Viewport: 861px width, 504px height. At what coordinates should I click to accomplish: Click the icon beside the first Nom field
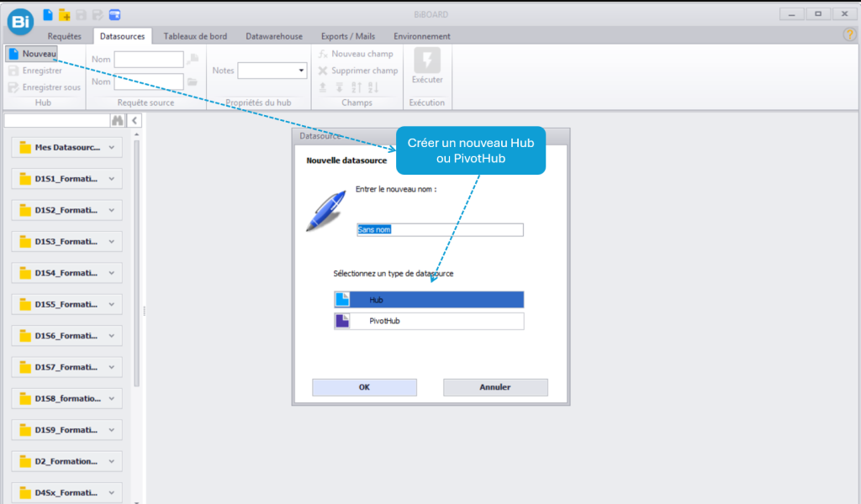(x=193, y=59)
